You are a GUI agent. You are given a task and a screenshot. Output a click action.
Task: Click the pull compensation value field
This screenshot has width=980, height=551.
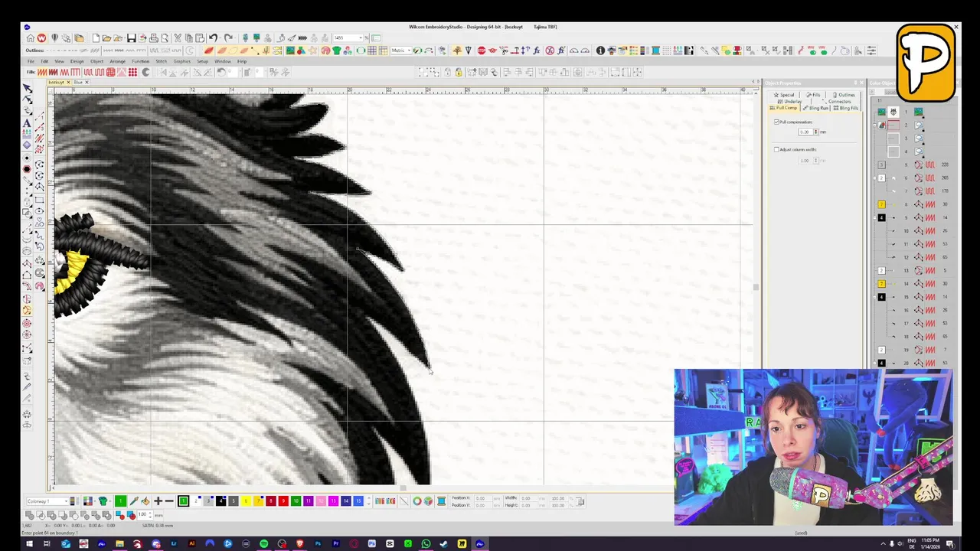click(x=805, y=132)
